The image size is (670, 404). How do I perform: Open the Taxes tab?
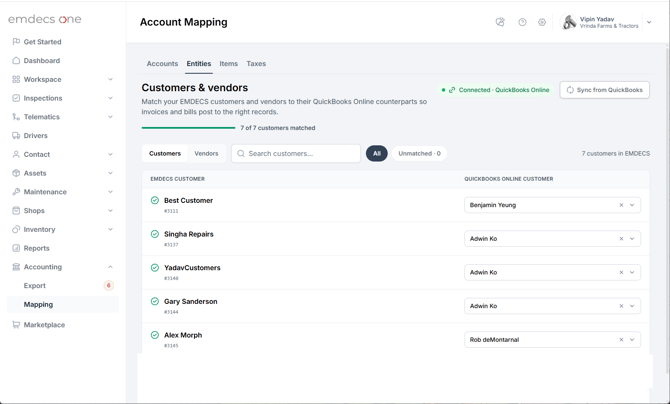tap(256, 64)
